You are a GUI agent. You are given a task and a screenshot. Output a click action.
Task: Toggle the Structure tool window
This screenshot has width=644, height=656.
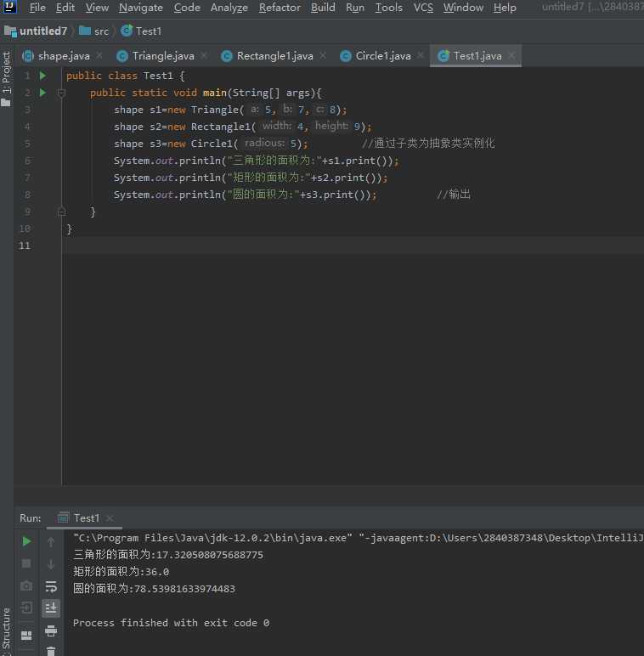point(6,631)
